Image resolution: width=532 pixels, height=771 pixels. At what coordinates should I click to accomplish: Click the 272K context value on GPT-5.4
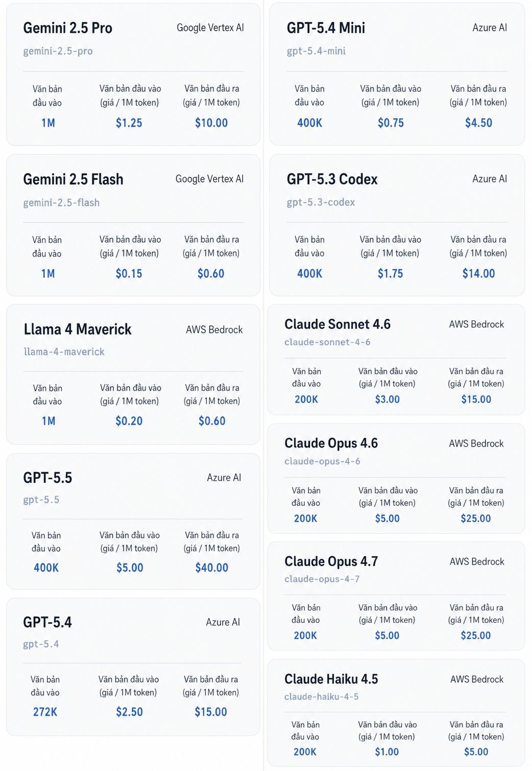pyautogui.click(x=45, y=712)
